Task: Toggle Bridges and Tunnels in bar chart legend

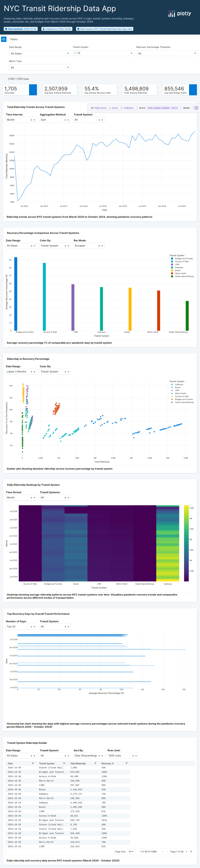Action: (182, 258)
